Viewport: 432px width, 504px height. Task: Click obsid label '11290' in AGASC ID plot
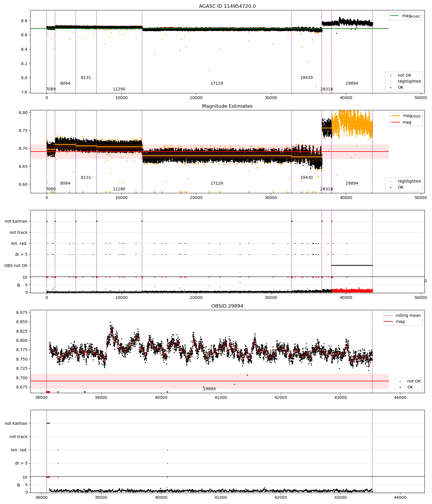pos(119,89)
